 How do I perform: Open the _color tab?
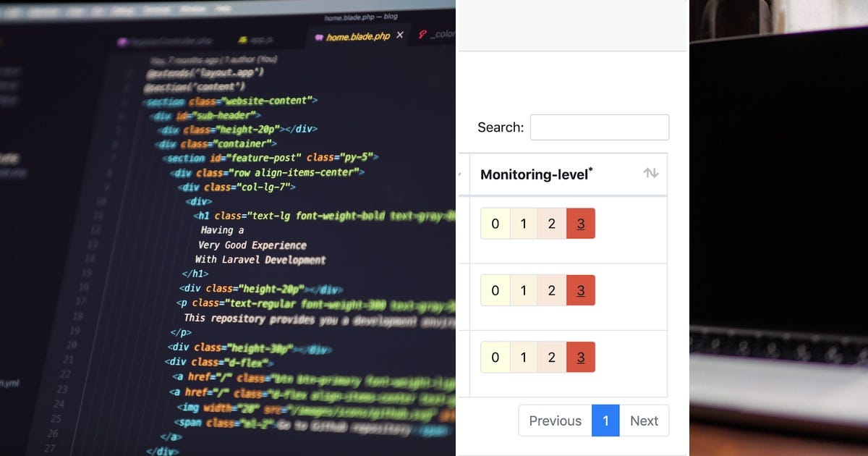(x=438, y=35)
